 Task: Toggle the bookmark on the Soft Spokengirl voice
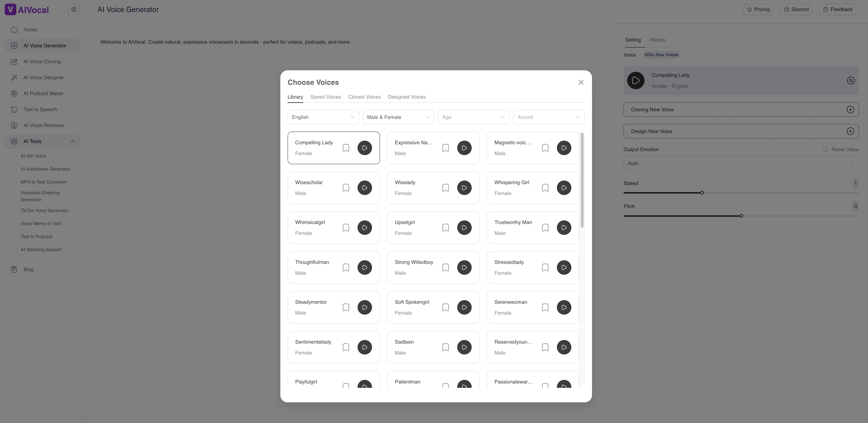click(x=445, y=307)
